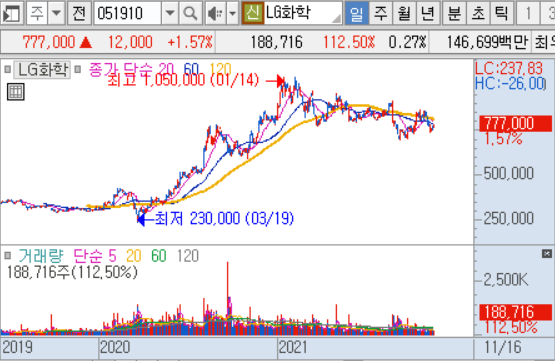
Task: Open the dropdown next to speaker icon
Action: click(x=233, y=13)
